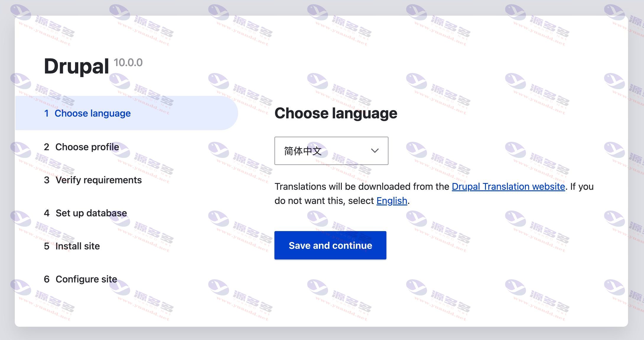This screenshot has height=340, width=644.
Task: Open the language selection dropdown
Action: click(x=331, y=151)
